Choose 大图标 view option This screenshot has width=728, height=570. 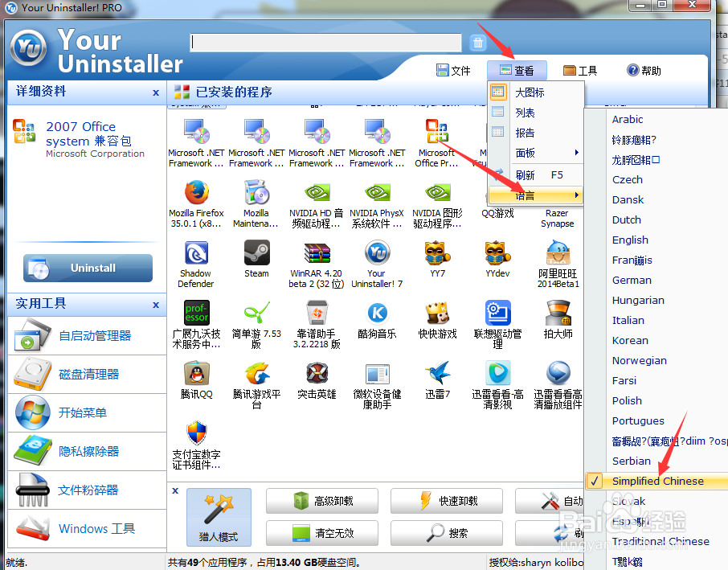point(535,92)
